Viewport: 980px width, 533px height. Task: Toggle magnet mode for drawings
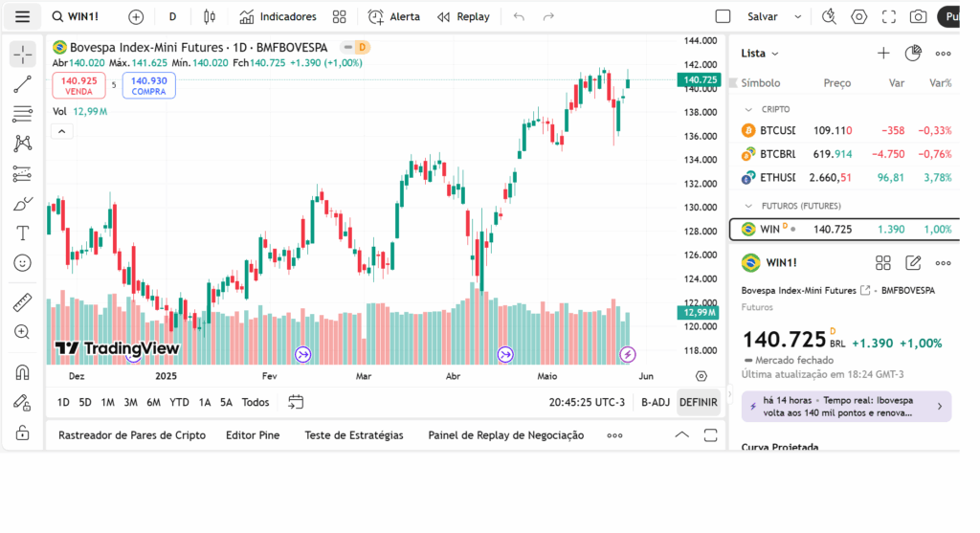(x=23, y=372)
